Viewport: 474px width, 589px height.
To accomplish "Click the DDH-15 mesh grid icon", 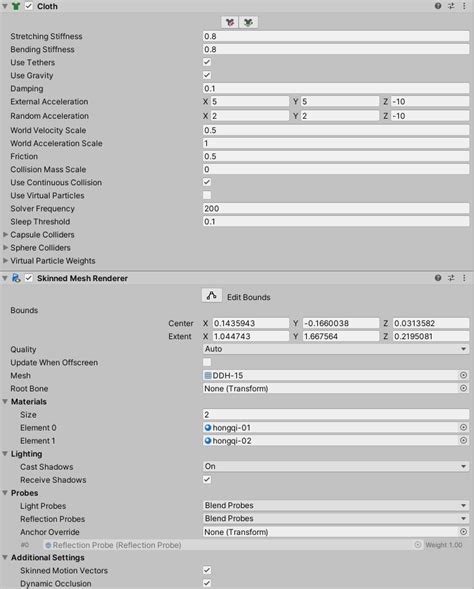I will coord(208,375).
